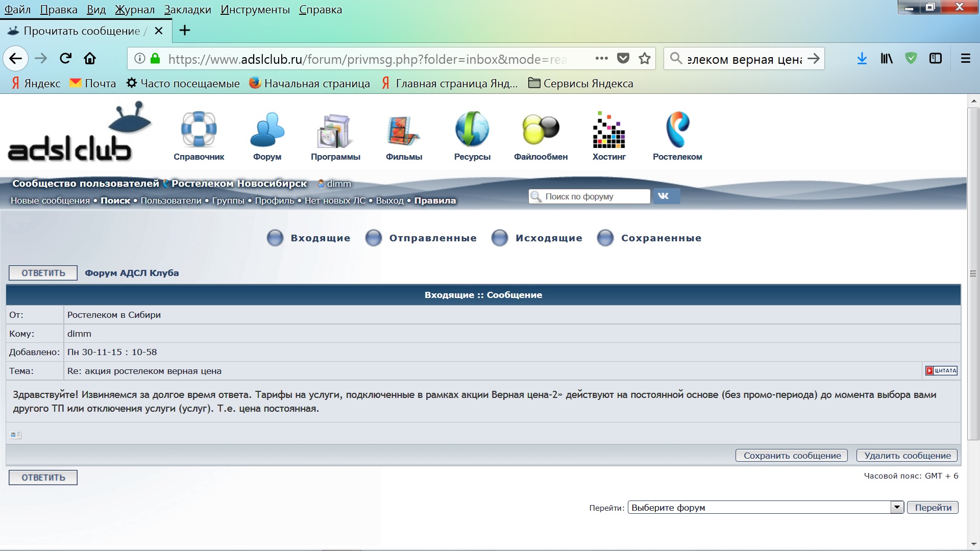
Task: Open the Файл menu
Action: click(17, 9)
